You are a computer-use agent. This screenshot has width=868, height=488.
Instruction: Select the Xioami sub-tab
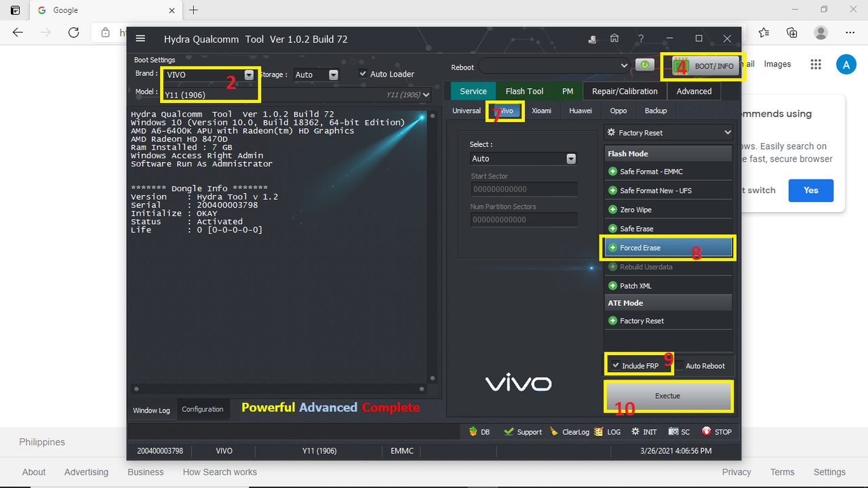[x=541, y=110]
